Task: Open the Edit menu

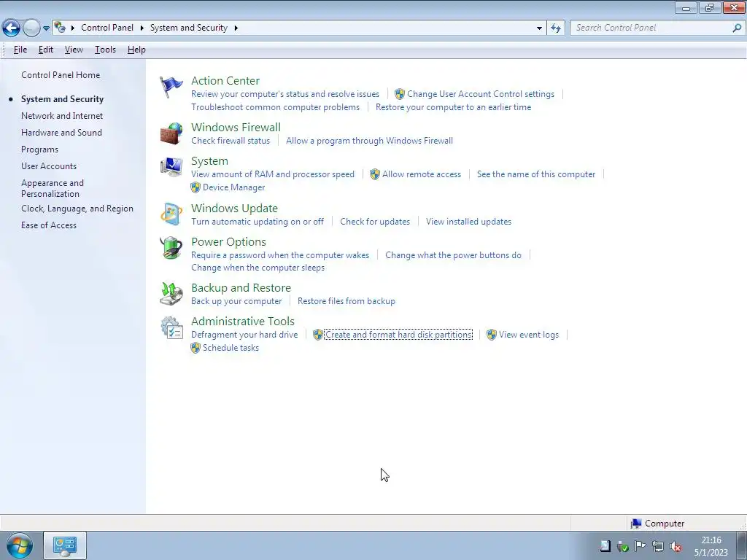Action: click(x=46, y=50)
